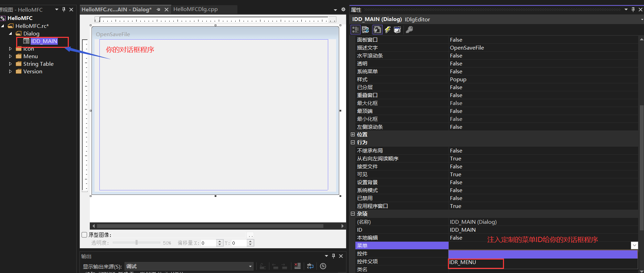The height and width of the screenshot is (273, 644).
Task: Go to previous message in Output
Action: pyautogui.click(x=275, y=266)
